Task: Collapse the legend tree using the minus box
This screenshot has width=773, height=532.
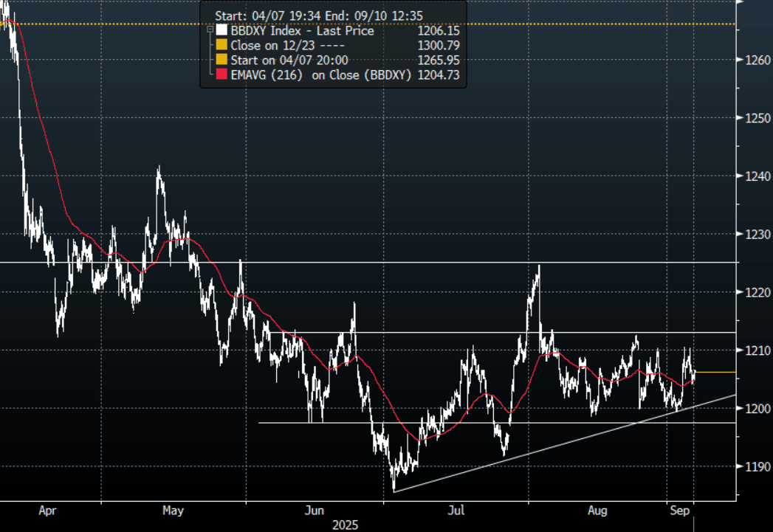Action: (210, 31)
